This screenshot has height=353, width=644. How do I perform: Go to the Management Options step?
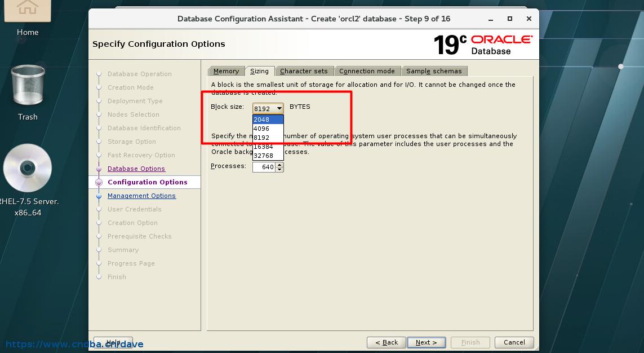141,196
